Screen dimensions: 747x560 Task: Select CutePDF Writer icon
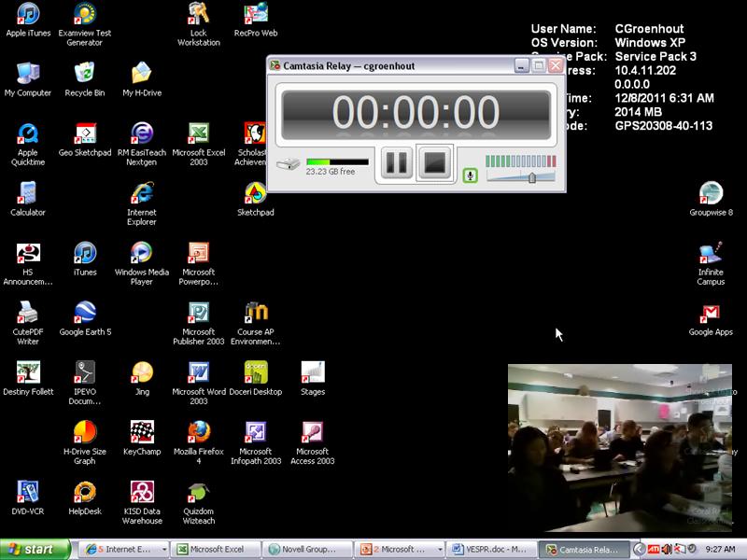(28, 323)
